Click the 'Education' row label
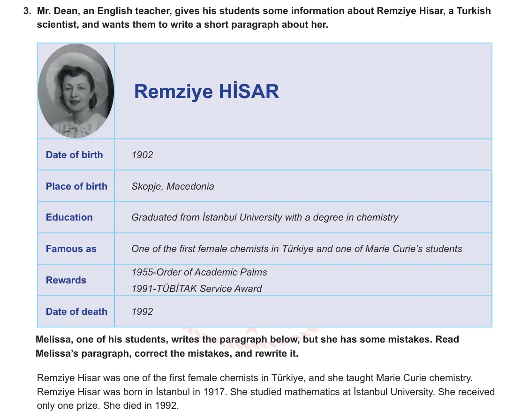The height and width of the screenshot is (420, 506). coord(69,217)
